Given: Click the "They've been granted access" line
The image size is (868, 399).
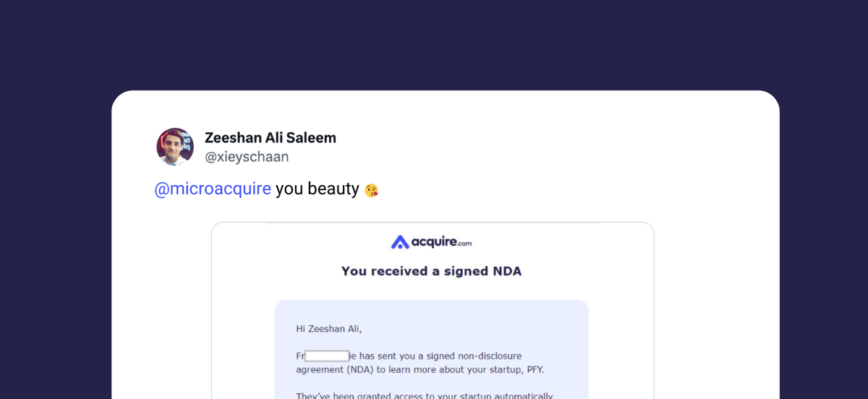Looking at the screenshot, I should (x=425, y=395).
